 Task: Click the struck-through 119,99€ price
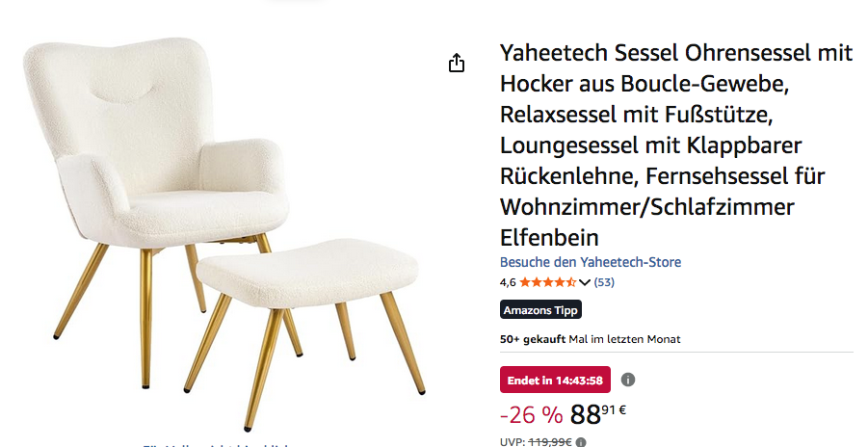tap(550, 442)
